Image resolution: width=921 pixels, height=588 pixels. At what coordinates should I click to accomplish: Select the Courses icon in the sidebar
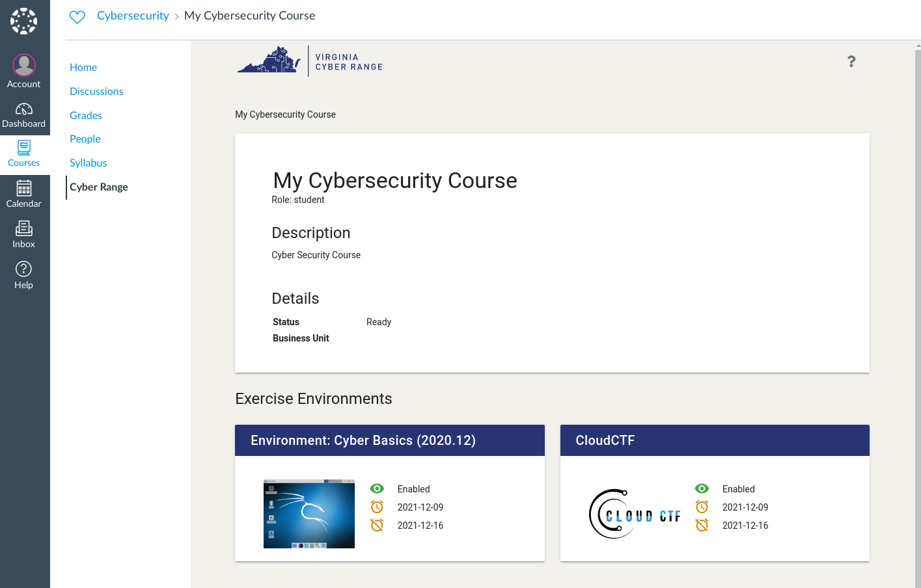[23, 148]
